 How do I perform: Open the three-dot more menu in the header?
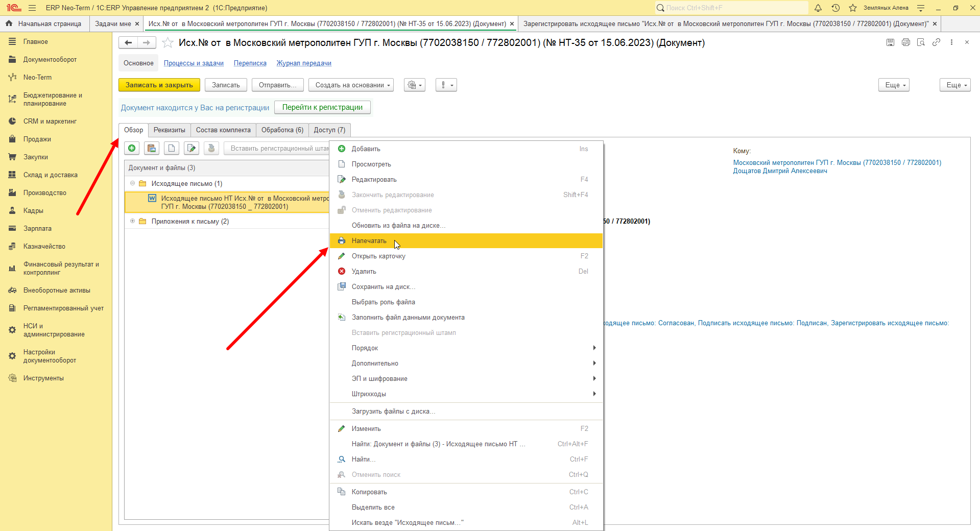pyautogui.click(x=951, y=42)
